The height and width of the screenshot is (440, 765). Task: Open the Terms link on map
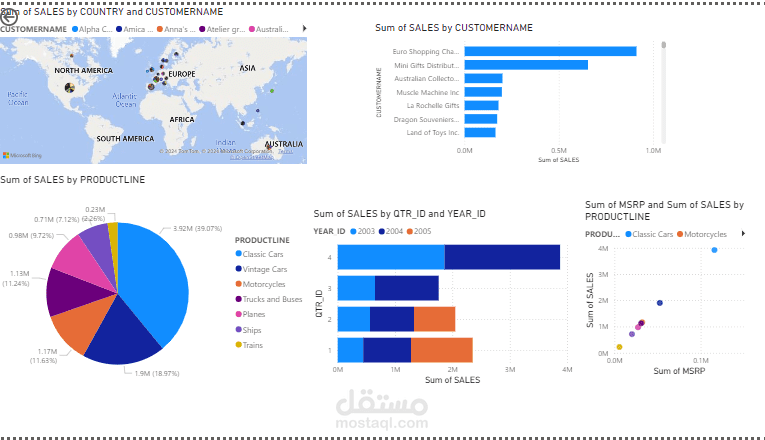pyautogui.click(x=285, y=152)
